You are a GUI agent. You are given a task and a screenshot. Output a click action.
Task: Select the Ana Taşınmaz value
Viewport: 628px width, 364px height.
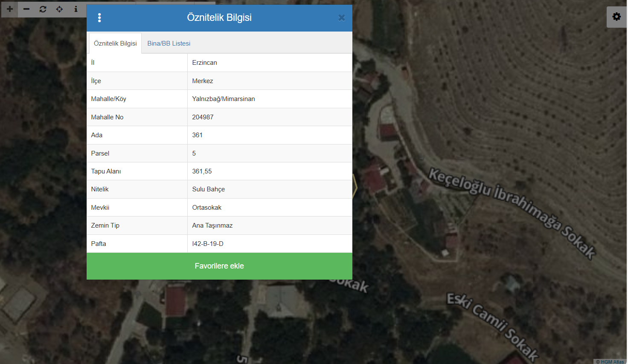[212, 225]
